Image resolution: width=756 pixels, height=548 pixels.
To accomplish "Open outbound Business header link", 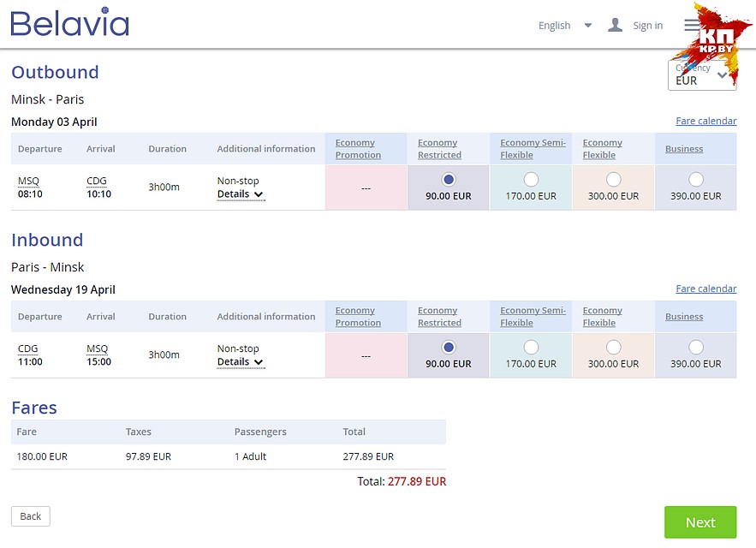I will pyautogui.click(x=684, y=149).
